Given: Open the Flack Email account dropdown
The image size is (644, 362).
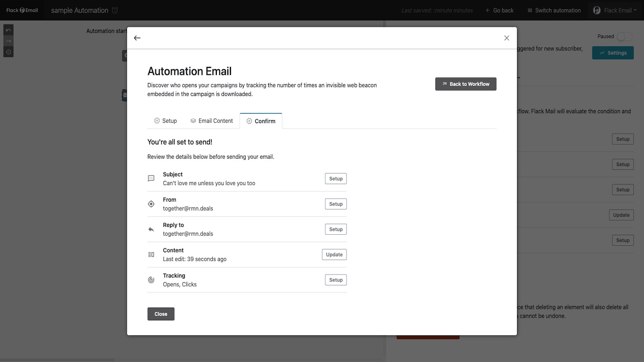Looking at the screenshot, I should pyautogui.click(x=615, y=11).
